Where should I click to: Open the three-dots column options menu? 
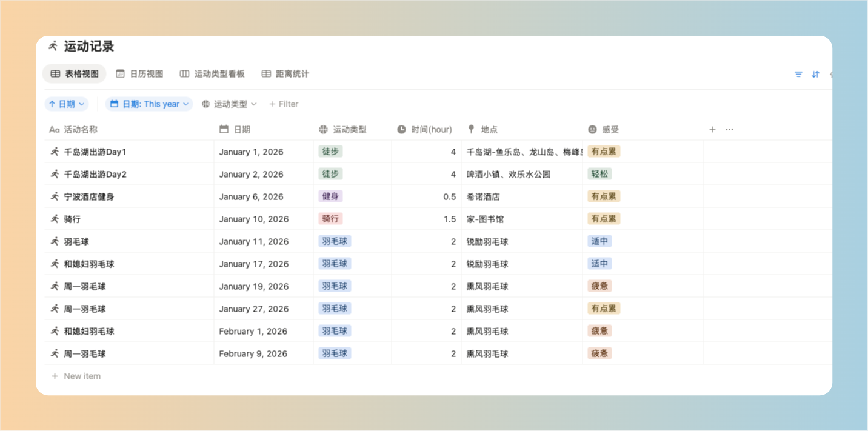729,129
